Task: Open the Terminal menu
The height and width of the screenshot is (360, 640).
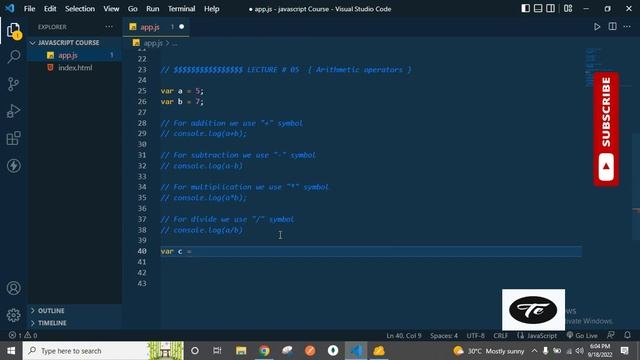Action: [181, 9]
